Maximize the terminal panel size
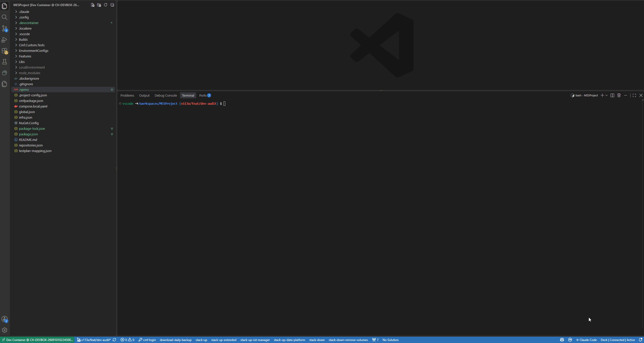Screen dimensions: 644x343 [634, 95]
